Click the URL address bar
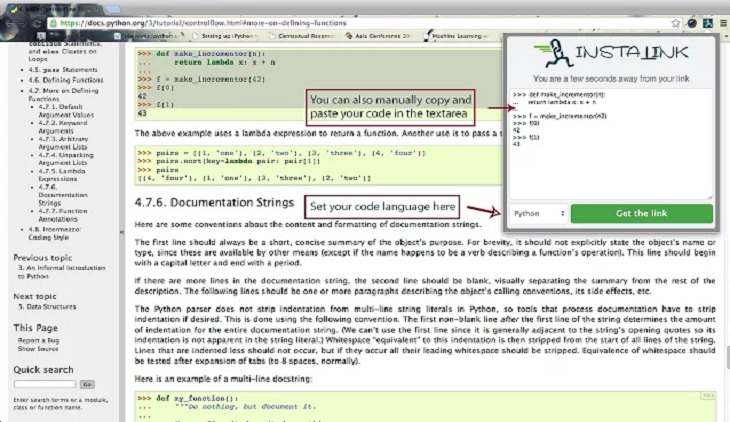Viewport: 730px width, 422px height. (x=363, y=23)
